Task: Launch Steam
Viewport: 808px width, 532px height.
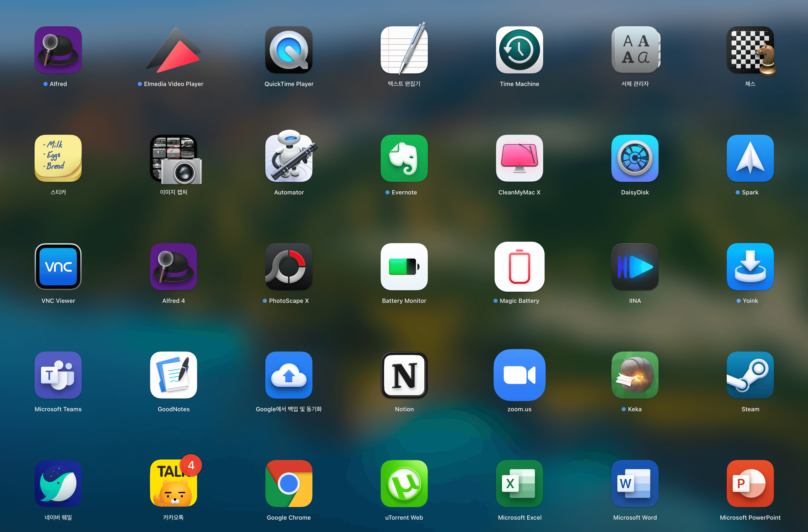Action: pos(750,375)
